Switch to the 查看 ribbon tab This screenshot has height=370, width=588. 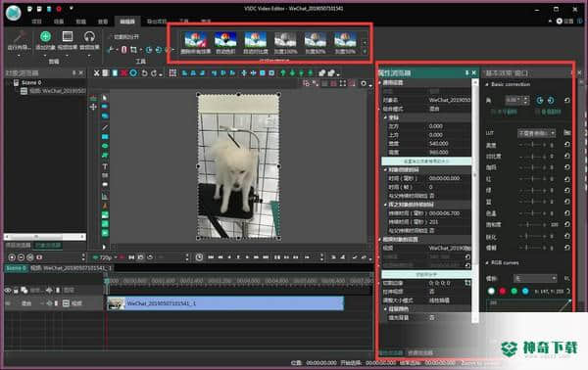pyautogui.click(x=103, y=22)
